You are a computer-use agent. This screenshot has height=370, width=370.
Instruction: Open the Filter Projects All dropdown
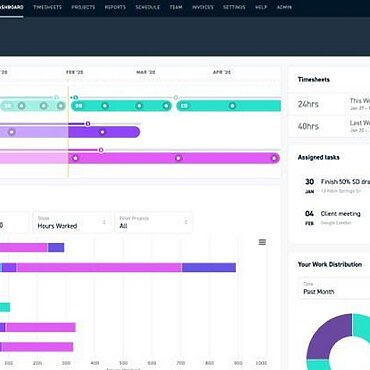pyautogui.click(x=153, y=222)
